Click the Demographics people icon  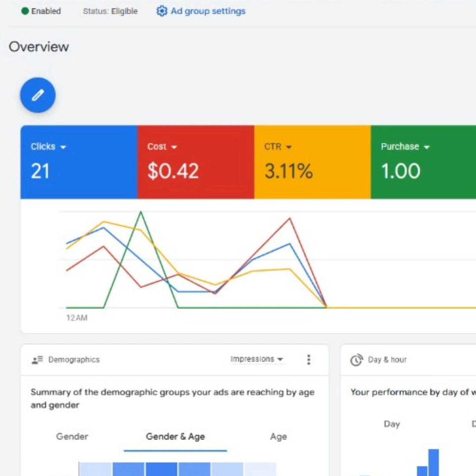(x=36, y=359)
